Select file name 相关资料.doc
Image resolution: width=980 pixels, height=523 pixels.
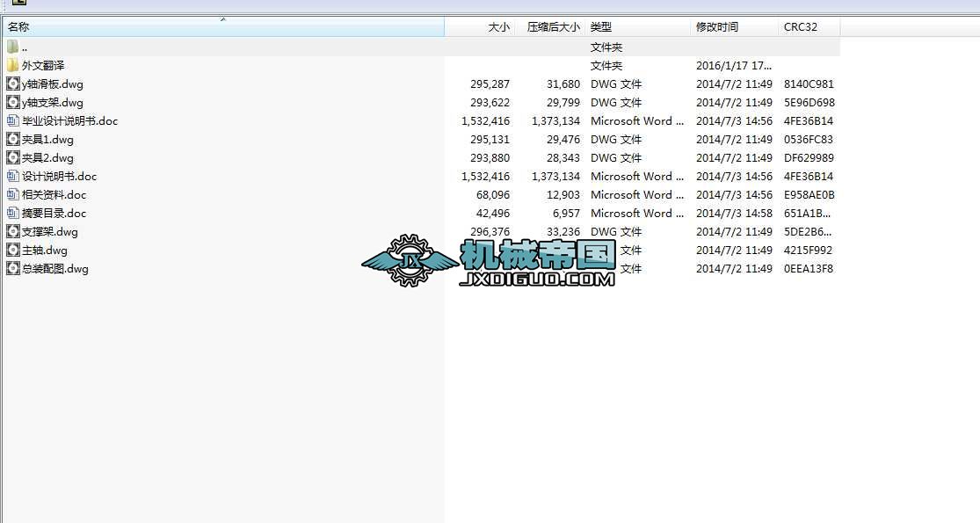[54, 194]
